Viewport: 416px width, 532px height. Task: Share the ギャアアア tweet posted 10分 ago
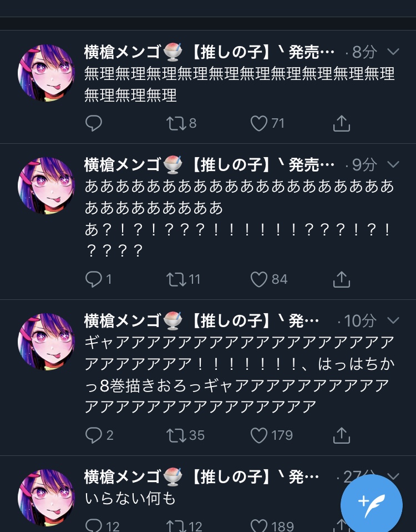tap(342, 435)
